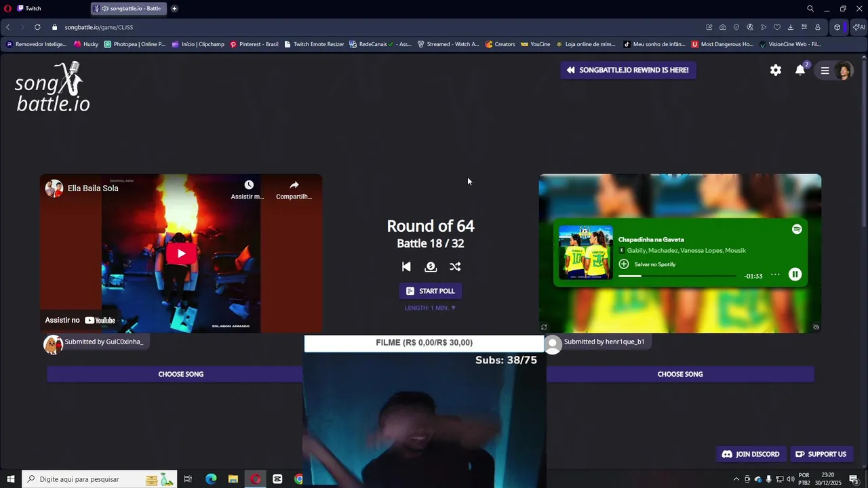Open Windows Start menu

tap(11, 479)
